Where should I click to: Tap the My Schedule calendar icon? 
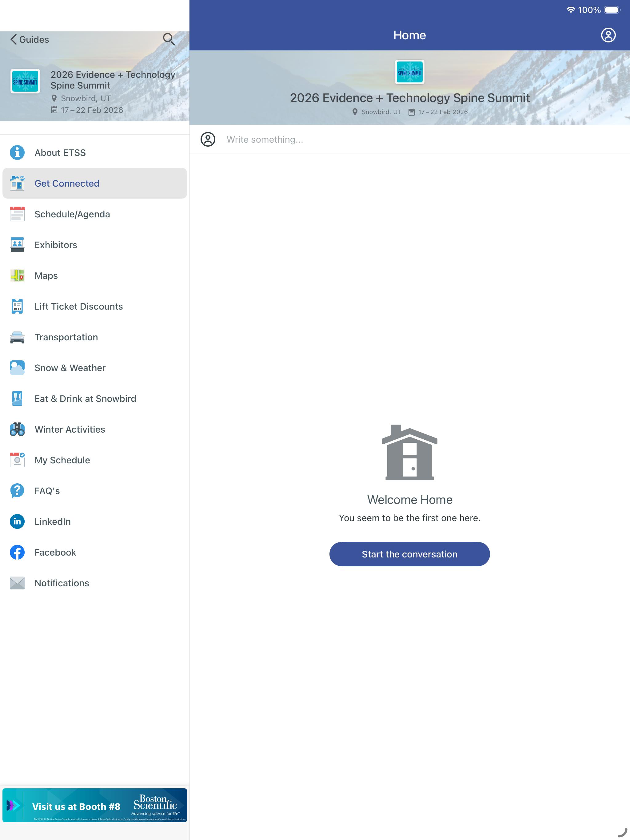point(17,460)
